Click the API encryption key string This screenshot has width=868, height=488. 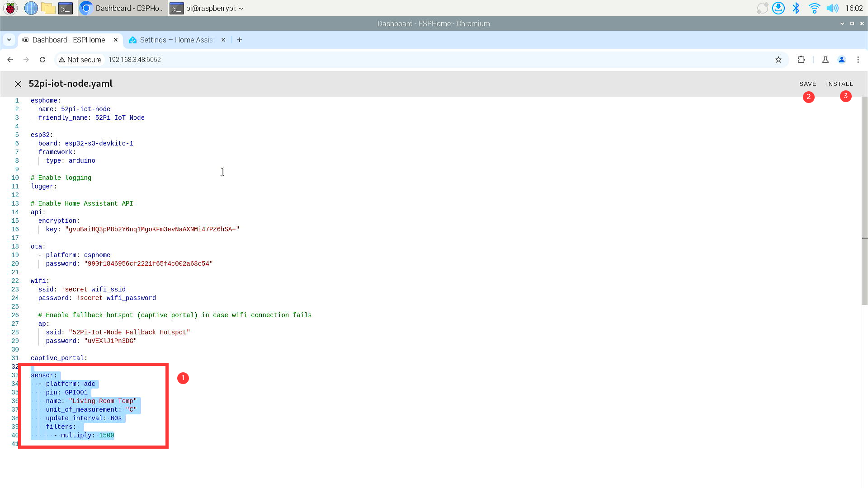click(x=152, y=230)
